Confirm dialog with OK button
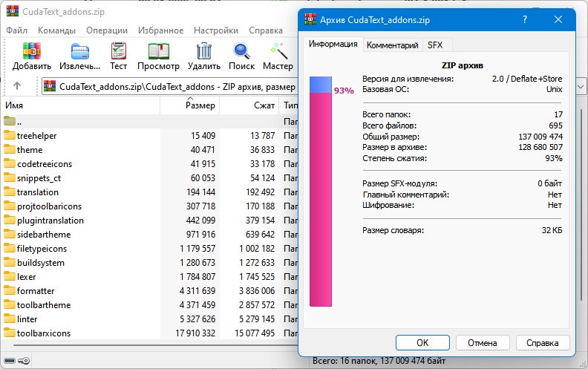 [422, 343]
